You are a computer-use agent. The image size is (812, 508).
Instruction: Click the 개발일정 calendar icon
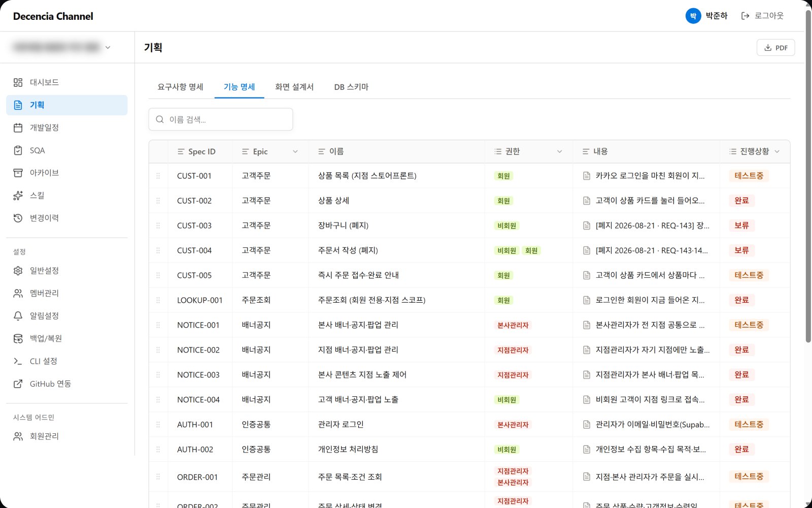[x=18, y=128]
